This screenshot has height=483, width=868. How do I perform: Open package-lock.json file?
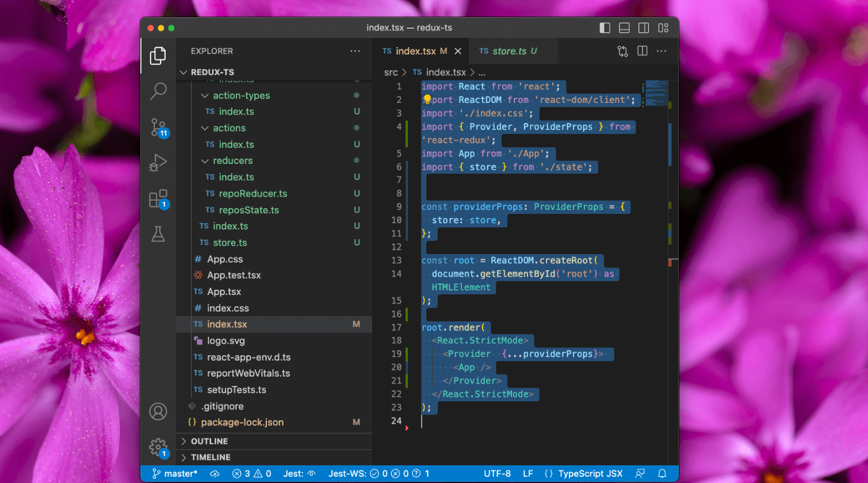coord(242,422)
